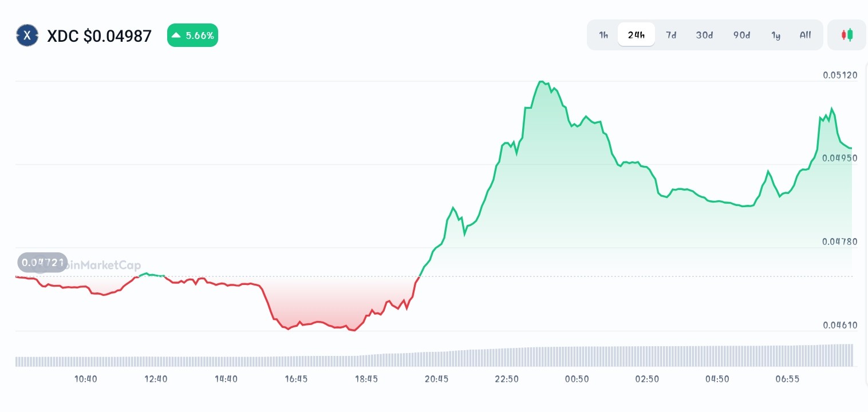Select the 7d tab
This screenshot has width=868, height=412.
pos(671,35)
